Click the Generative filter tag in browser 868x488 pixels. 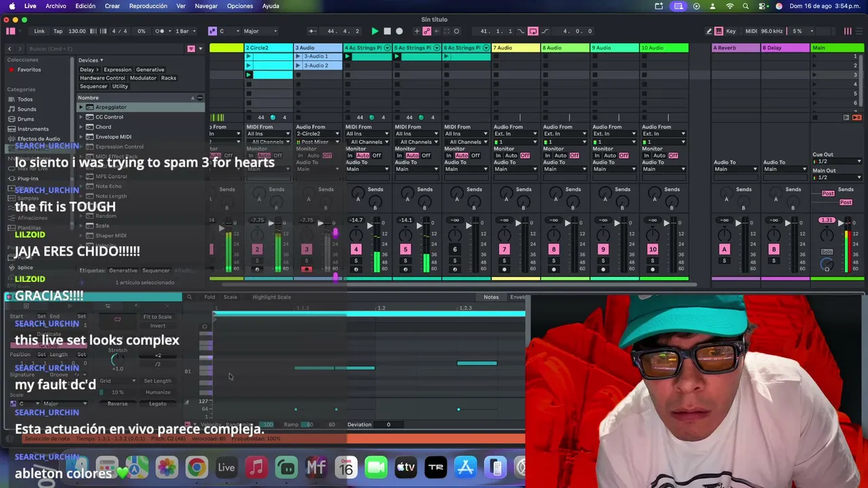click(150, 70)
